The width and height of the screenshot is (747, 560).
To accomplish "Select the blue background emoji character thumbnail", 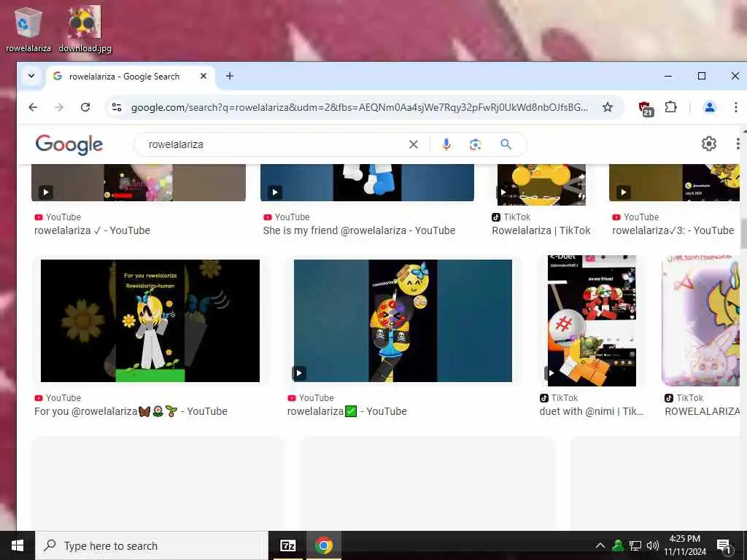I will pyautogui.click(x=403, y=321).
